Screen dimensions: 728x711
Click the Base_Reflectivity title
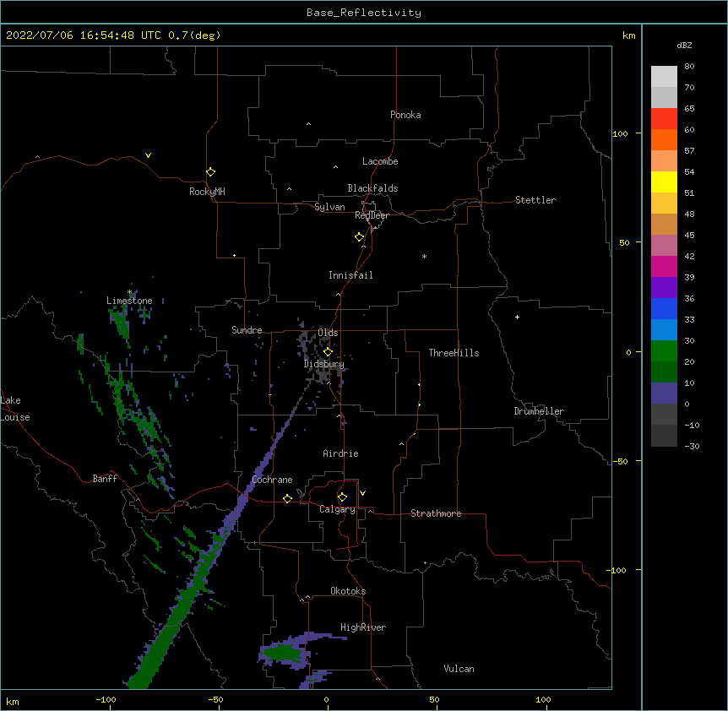click(364, 13)
